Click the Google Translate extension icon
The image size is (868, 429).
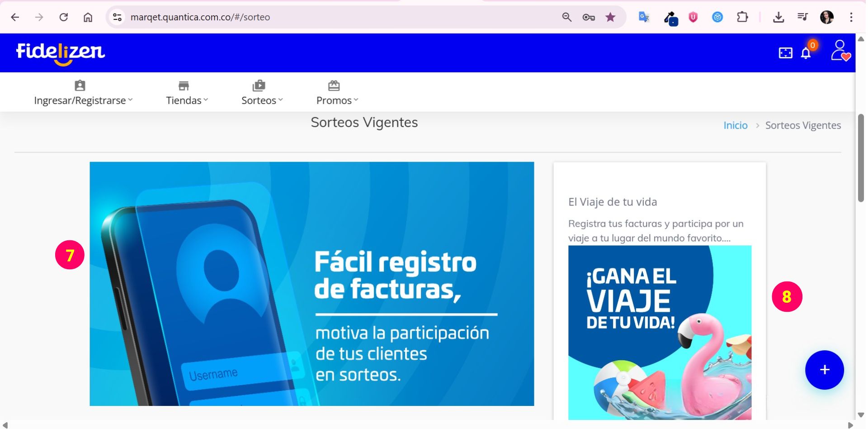click(644, 17)
